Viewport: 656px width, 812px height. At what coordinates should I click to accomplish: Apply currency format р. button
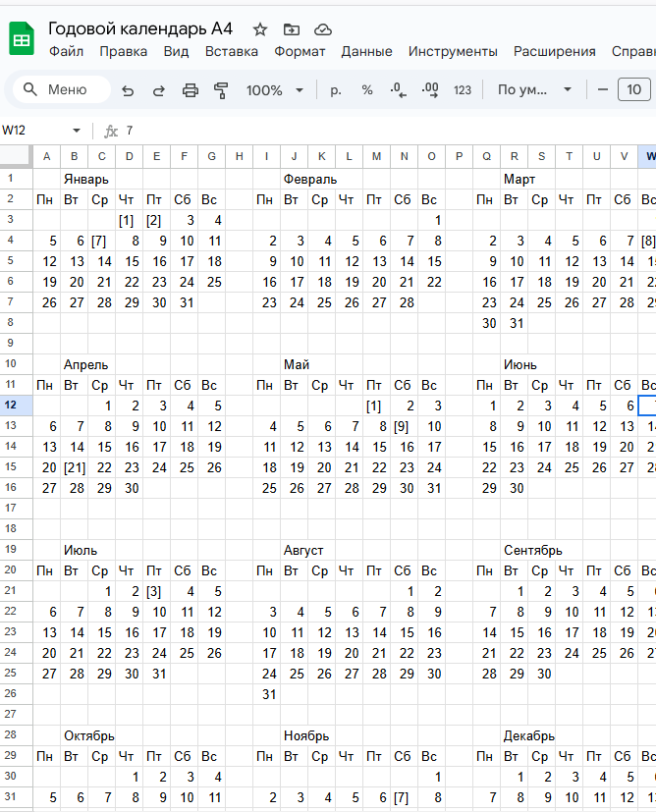336,90
